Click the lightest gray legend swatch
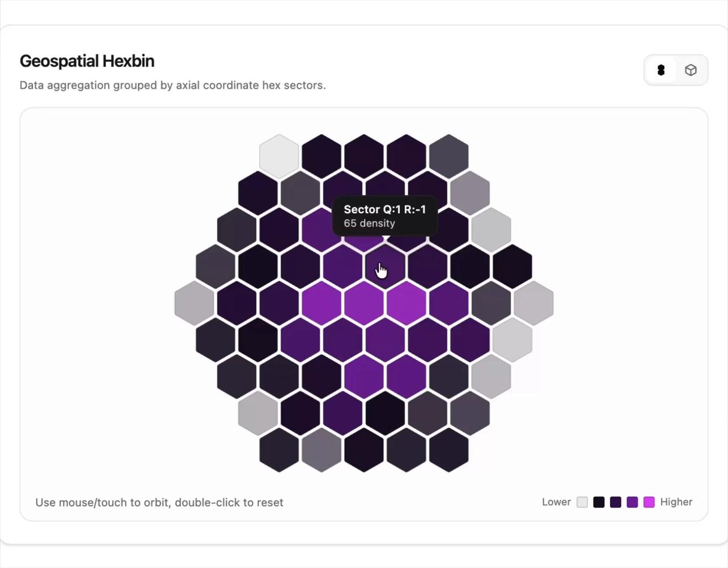The image size is (728, 568). (x=582, y=502)
